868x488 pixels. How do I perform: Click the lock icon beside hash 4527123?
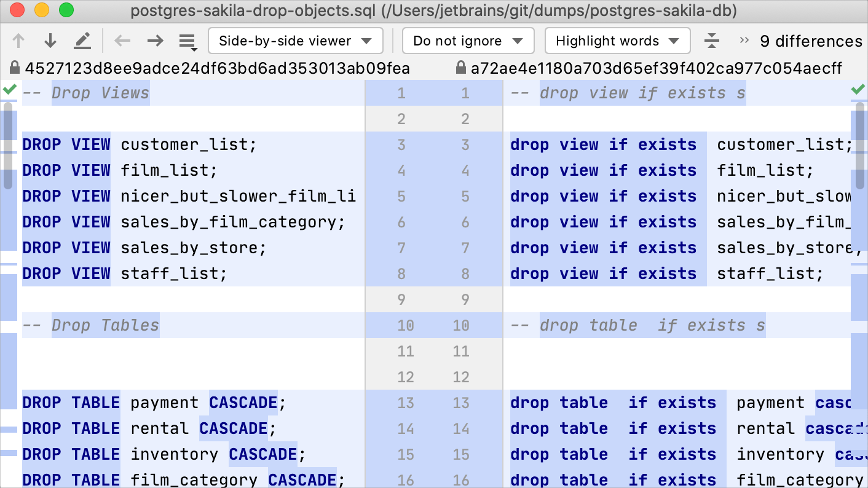coord(14,68)
